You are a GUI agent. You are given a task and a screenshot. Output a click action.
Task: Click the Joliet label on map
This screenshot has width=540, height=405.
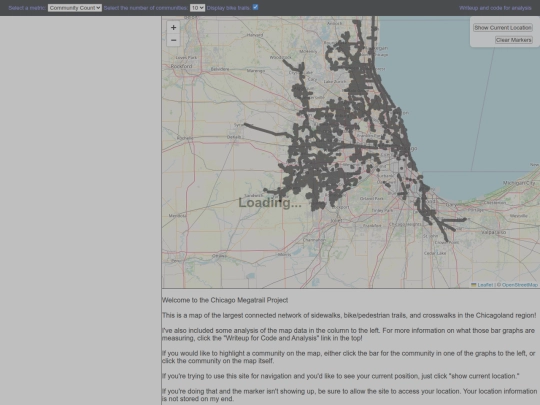coord(336,220)
